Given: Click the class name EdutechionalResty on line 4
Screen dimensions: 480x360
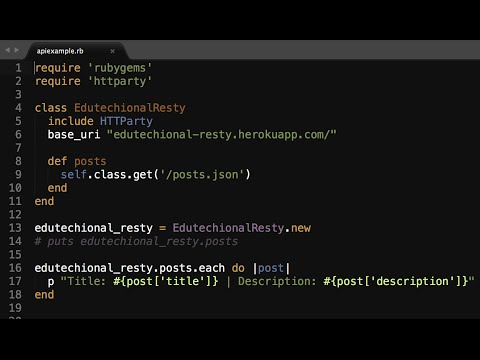Looking at the screenshot, I should click(x=130, y=108).
